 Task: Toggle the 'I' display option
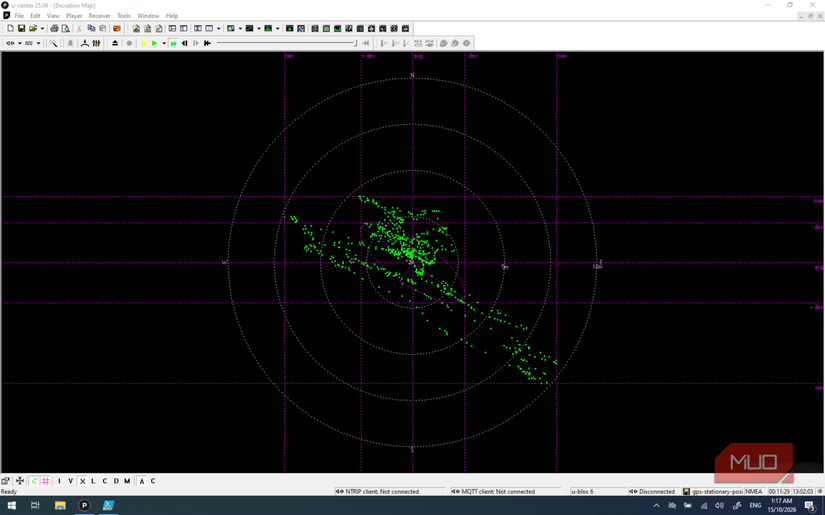(59, 481)
